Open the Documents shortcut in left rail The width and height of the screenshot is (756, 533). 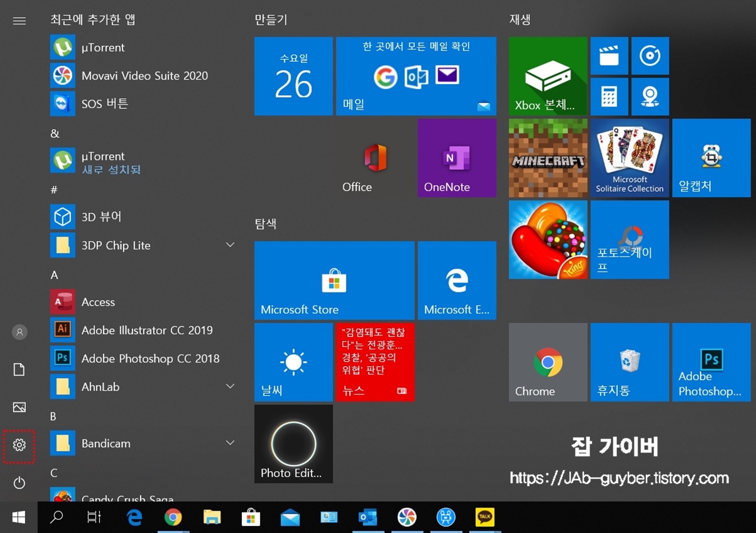(19, 370)
